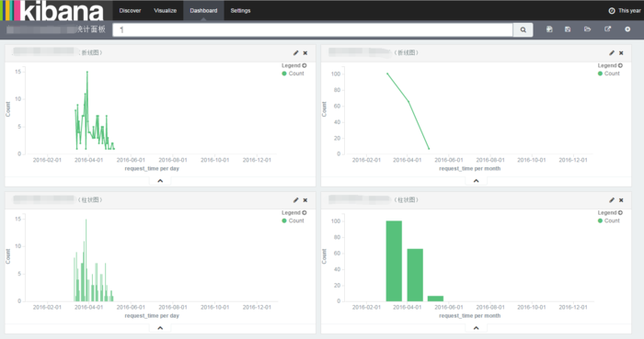Toggle Legend on top-right line chart
The width and height of the screenshot is (644, 339).
click(610, 65)
